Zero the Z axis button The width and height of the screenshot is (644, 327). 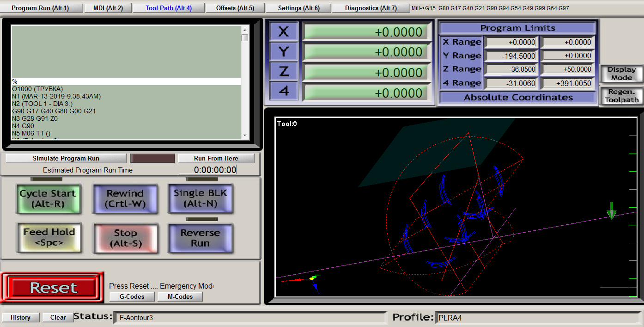[x=284, y=72]
